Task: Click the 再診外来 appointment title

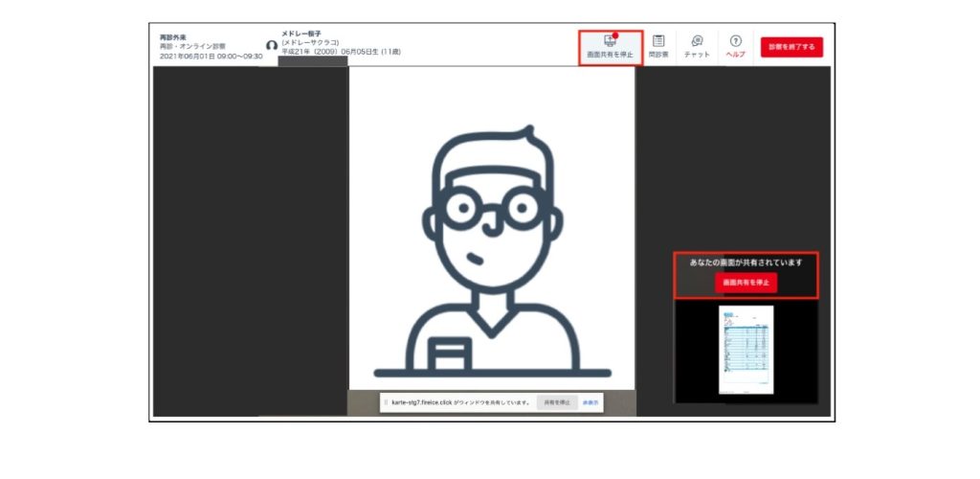Action: tap(173, 37)
